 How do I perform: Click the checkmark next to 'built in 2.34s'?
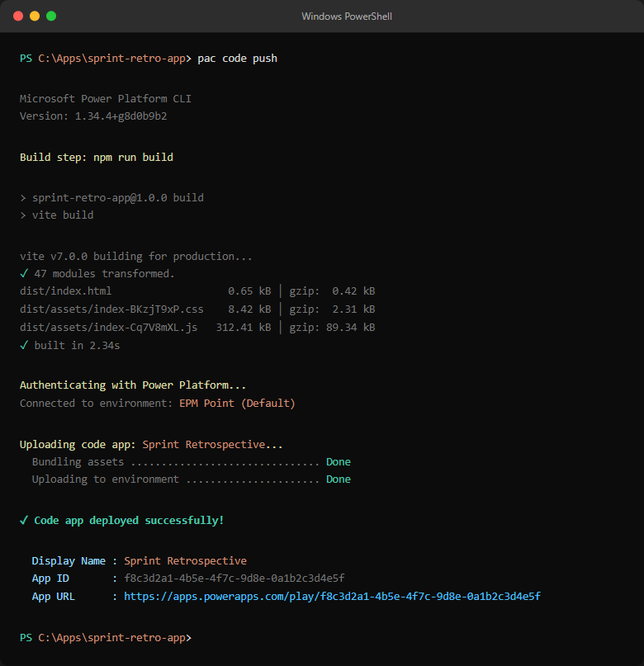26,345
